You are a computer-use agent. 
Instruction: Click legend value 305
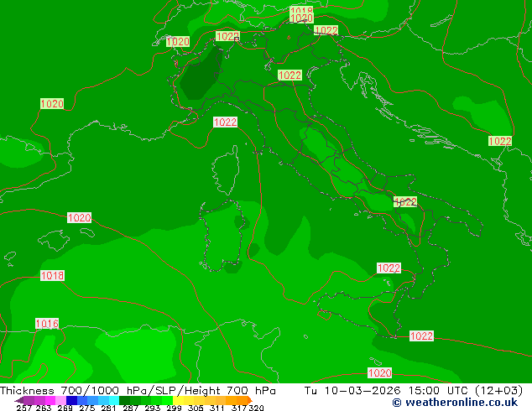(x=196, y=408)
